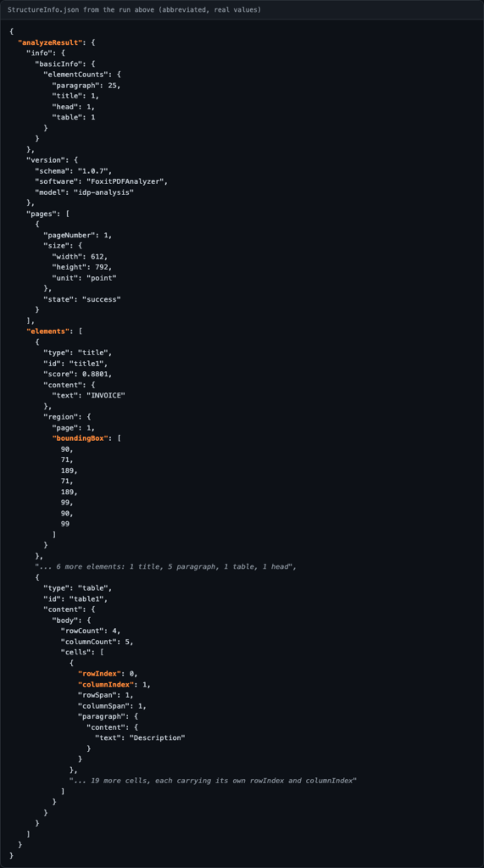Select the "id": "table1" line
The height and width of the screenshot is (868, 484).
75,599
